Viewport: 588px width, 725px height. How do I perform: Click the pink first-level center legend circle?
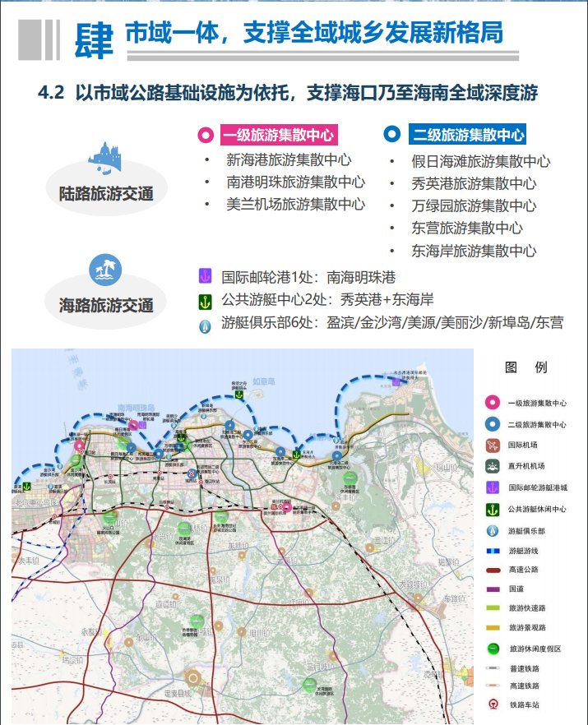click(x=493, y=403)
